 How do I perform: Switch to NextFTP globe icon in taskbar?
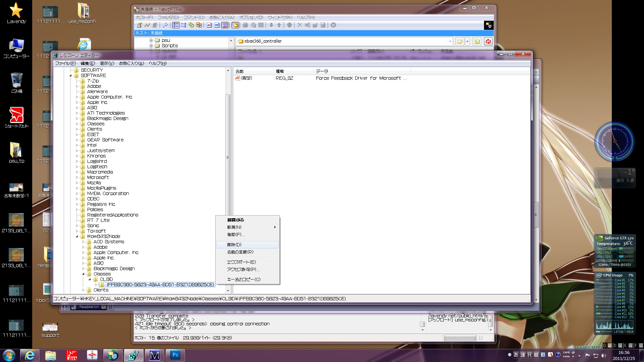pos(113,355)
